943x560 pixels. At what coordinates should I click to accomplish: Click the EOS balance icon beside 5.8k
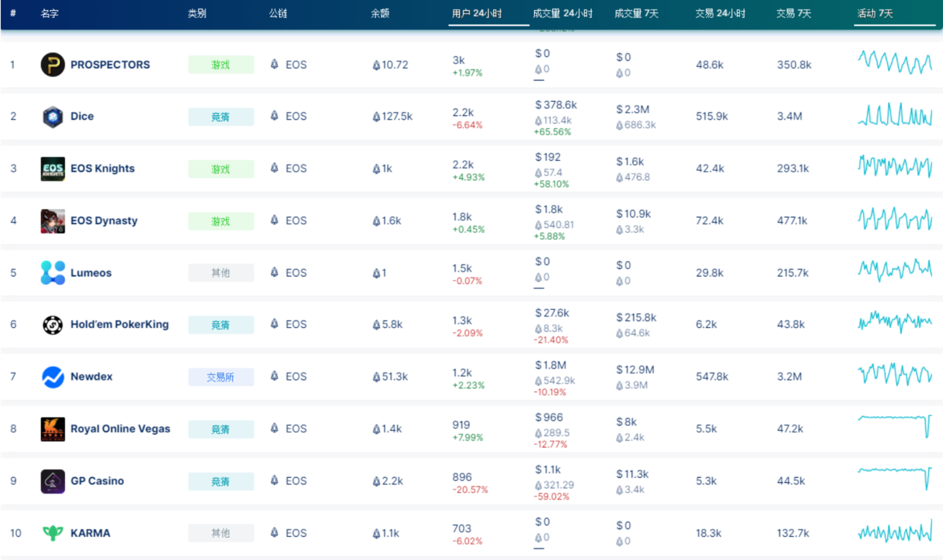pos(376,325)
